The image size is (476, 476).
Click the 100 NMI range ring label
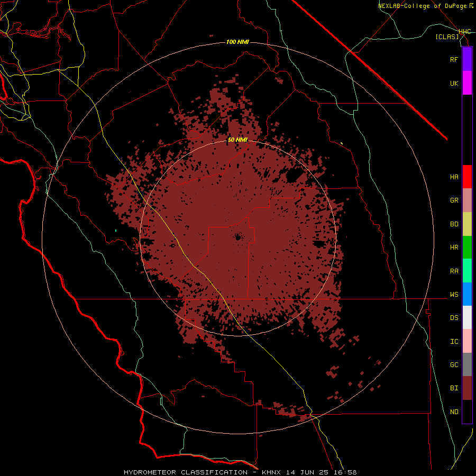(237, 42)
